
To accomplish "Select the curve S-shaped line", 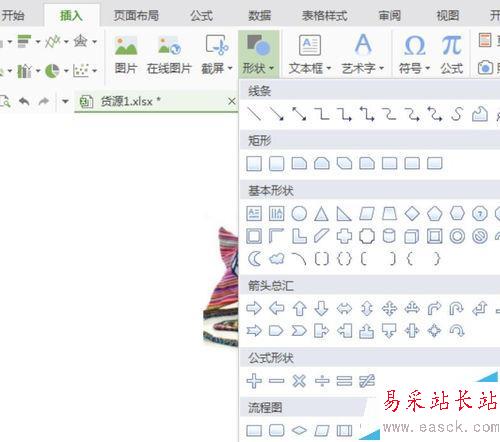I will (457, 114).
